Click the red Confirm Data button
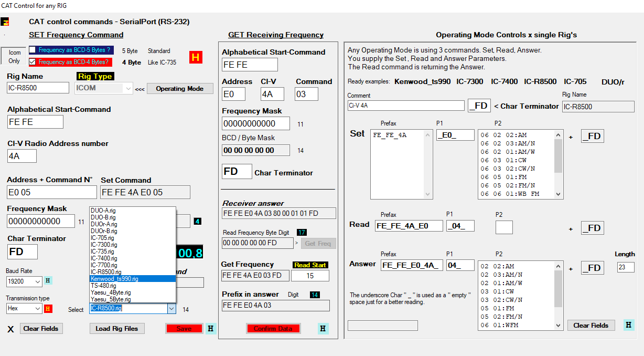The image size is (644, 356). (273, 329)
